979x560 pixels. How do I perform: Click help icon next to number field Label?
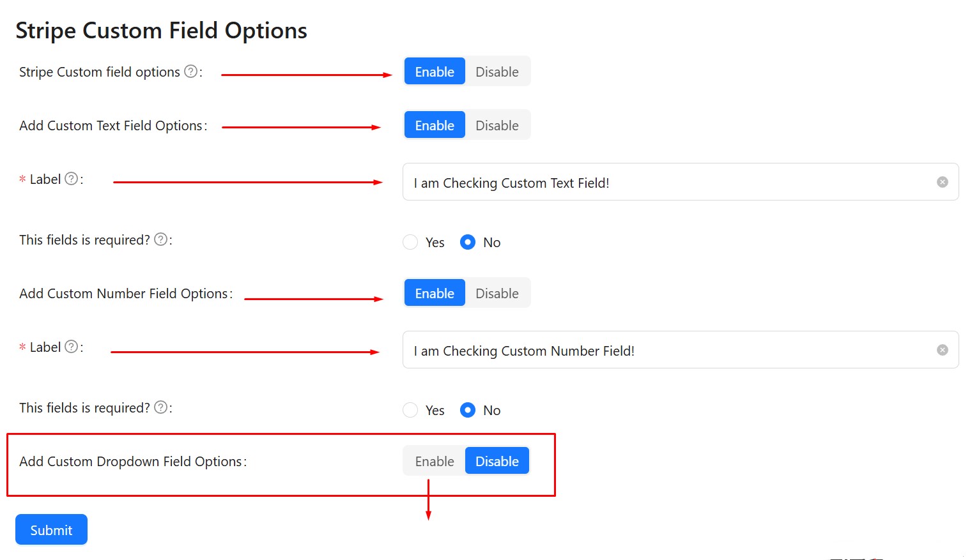pos(72,347)
